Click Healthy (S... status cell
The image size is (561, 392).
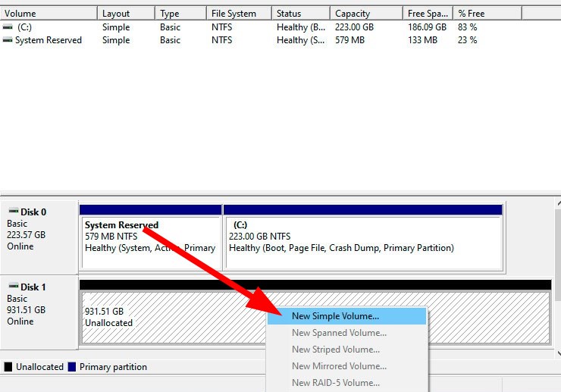(x=301, y=40)
